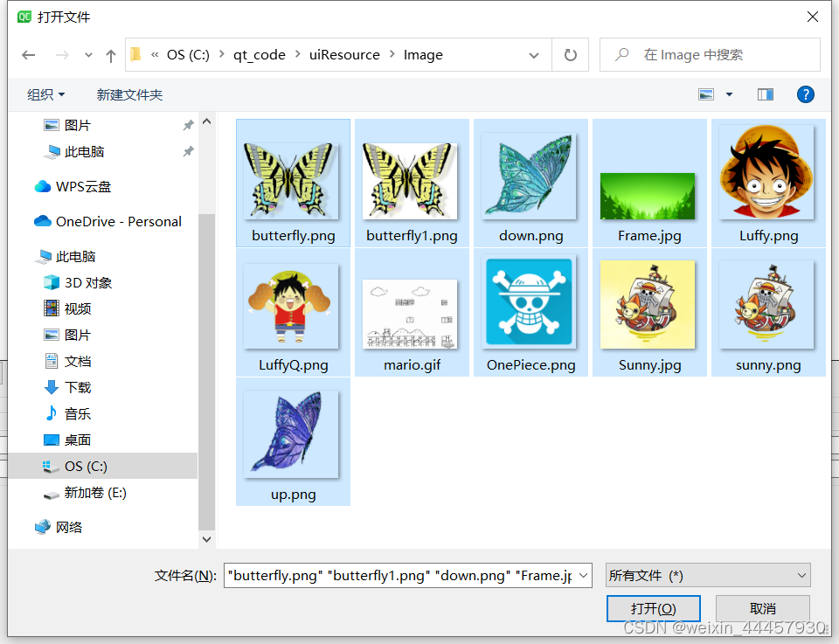839x644 pixels.
Task: Expand the address bar path history dropdown
Action: pos(533,55)
